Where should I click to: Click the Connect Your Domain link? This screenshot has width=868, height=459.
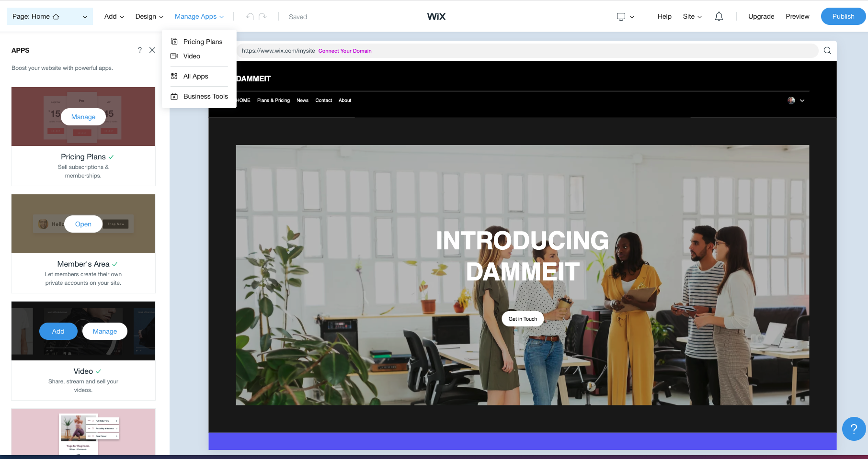(x=345, y=51)
